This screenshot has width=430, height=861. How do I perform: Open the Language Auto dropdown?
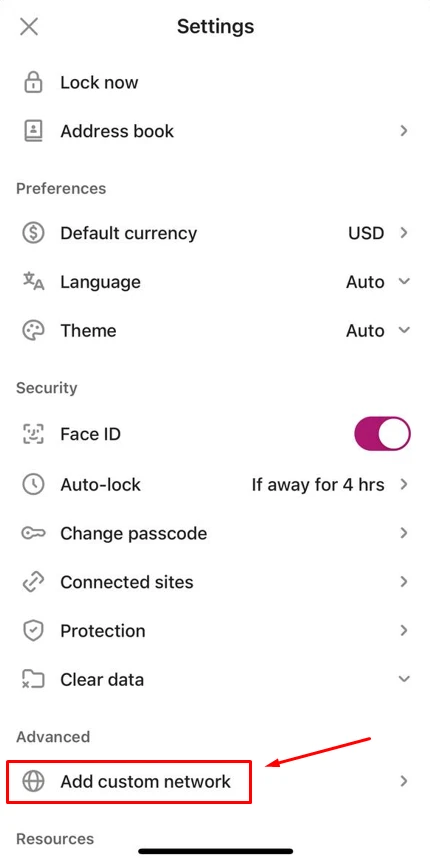point(378,282)
